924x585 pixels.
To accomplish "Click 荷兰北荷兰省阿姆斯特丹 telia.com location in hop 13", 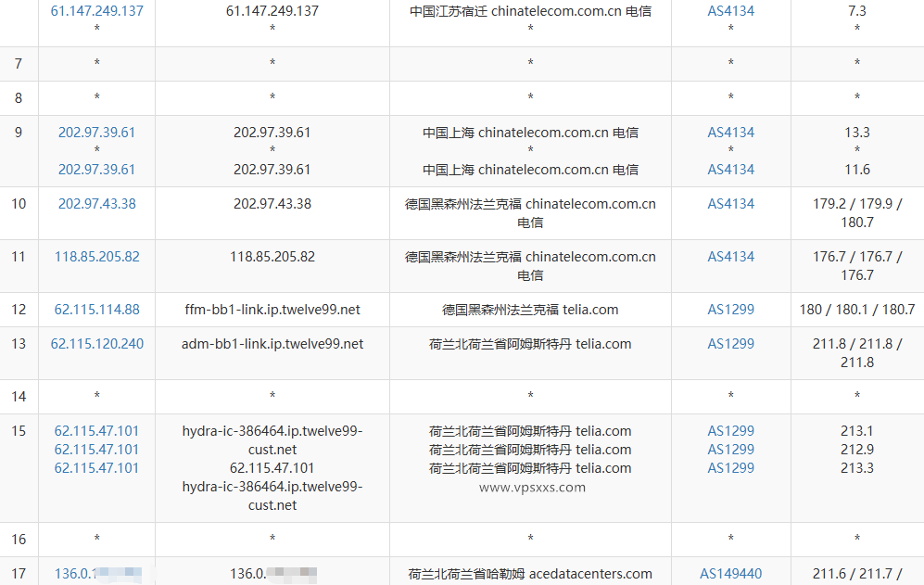I will pyautogui.click(x=530, y=344).
